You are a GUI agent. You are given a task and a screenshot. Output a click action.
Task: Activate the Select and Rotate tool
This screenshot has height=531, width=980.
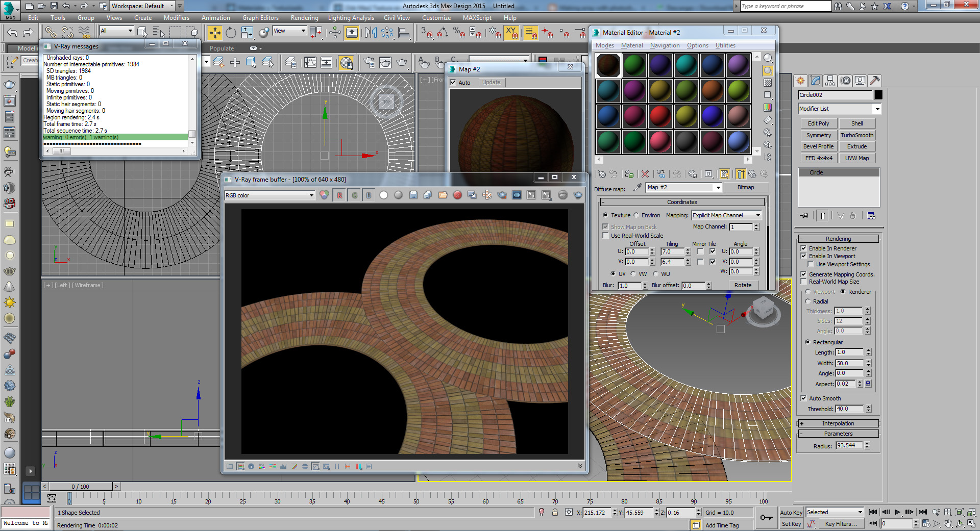point(231,33)
